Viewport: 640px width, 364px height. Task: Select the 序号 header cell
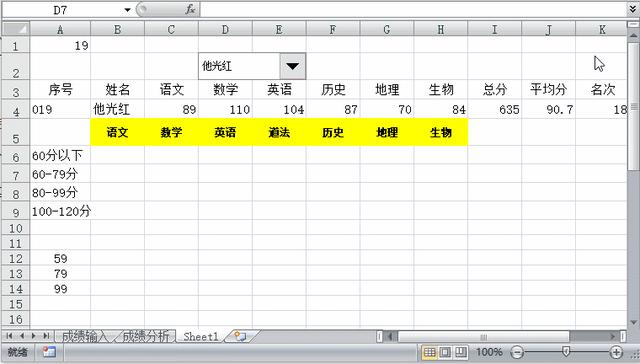[x=60, y=89]
